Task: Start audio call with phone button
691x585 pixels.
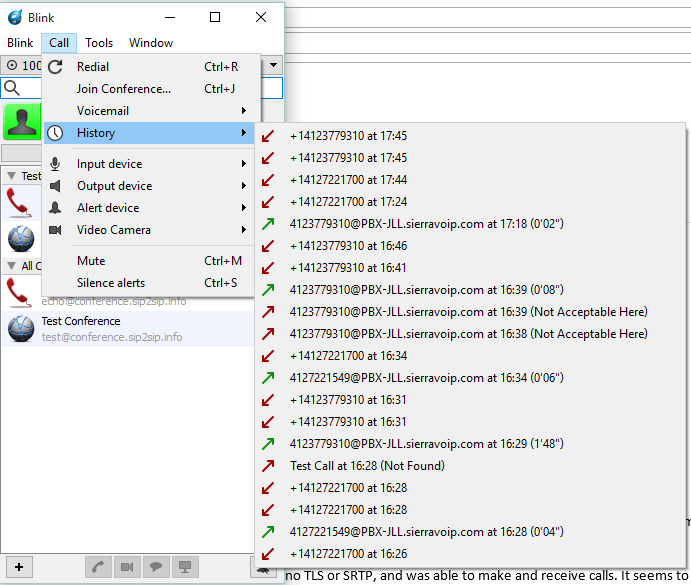Action: [98, 567]
